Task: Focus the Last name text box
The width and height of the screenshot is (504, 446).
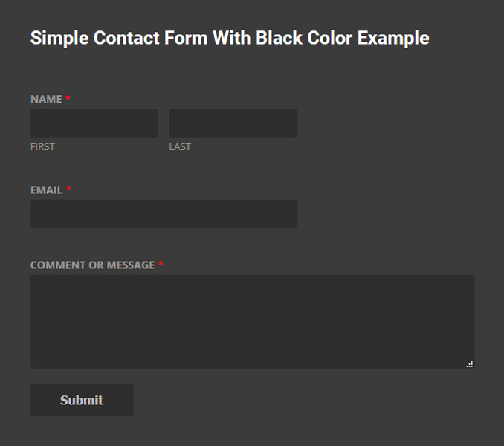Action: pos(233,123)
